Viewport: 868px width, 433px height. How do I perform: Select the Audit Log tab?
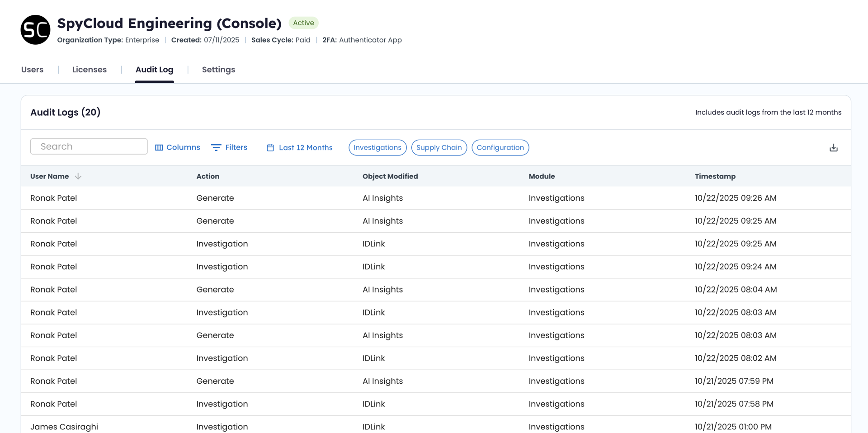155,70
